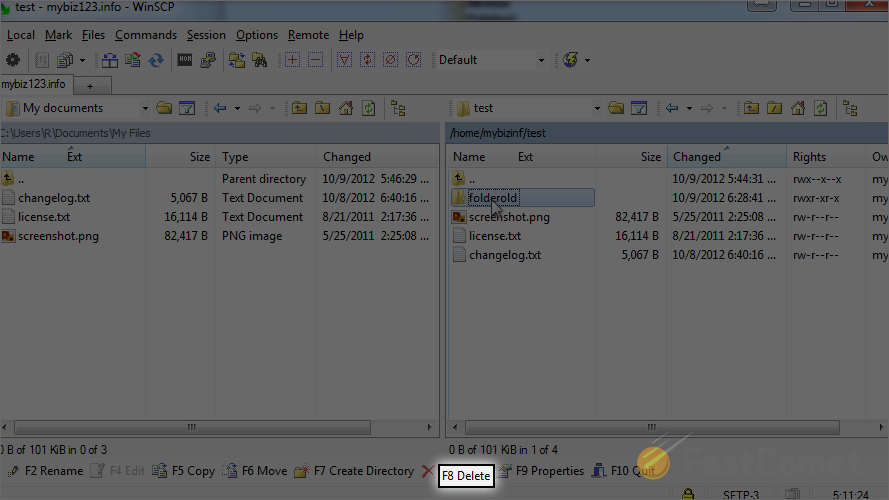Screen dimensions: 889x500
Task: Toggle the local panel directory tree icon
Action: click(x=398, y=108)
